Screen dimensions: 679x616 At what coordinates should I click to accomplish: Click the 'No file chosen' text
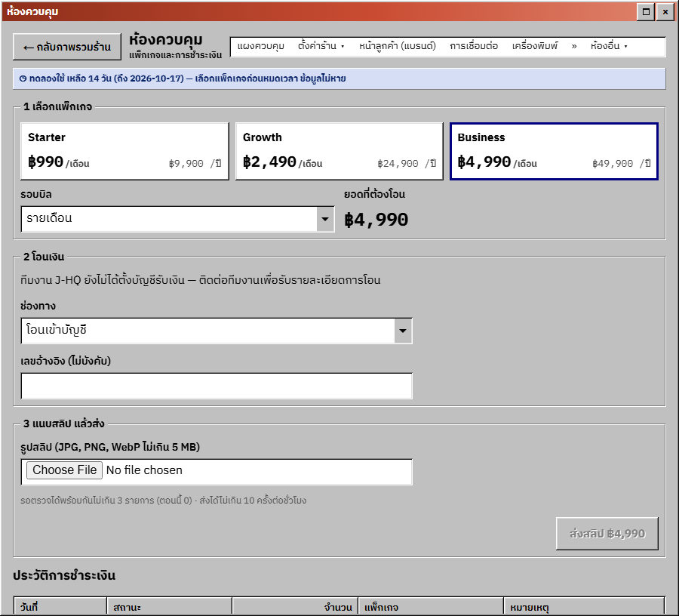(x=144, y=470)
